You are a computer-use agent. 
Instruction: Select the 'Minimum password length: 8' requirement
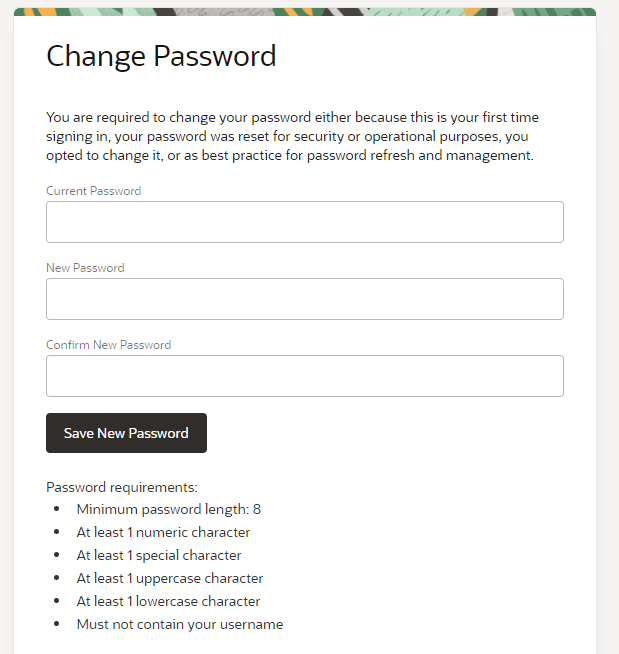[x=169, y=509]
